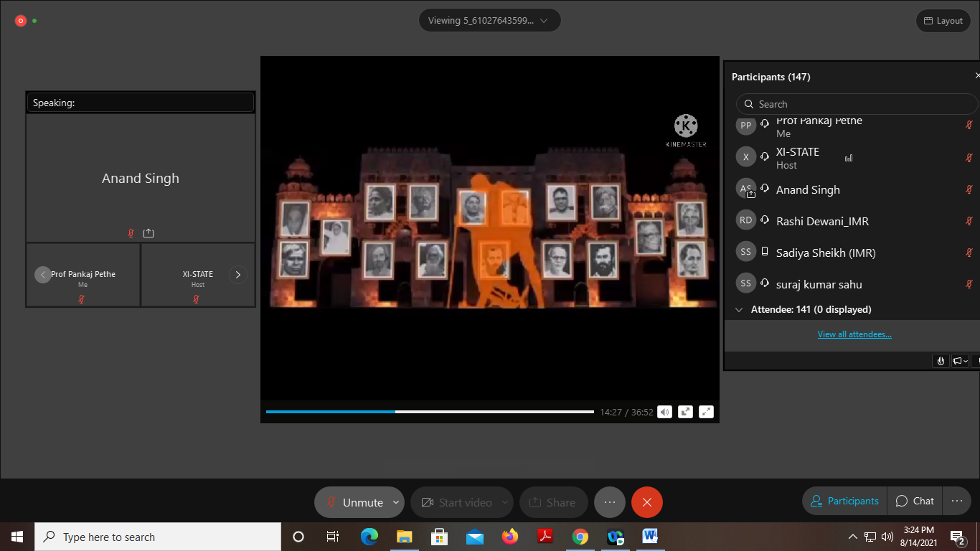Open the More options ellipsis button

[610, 502]
